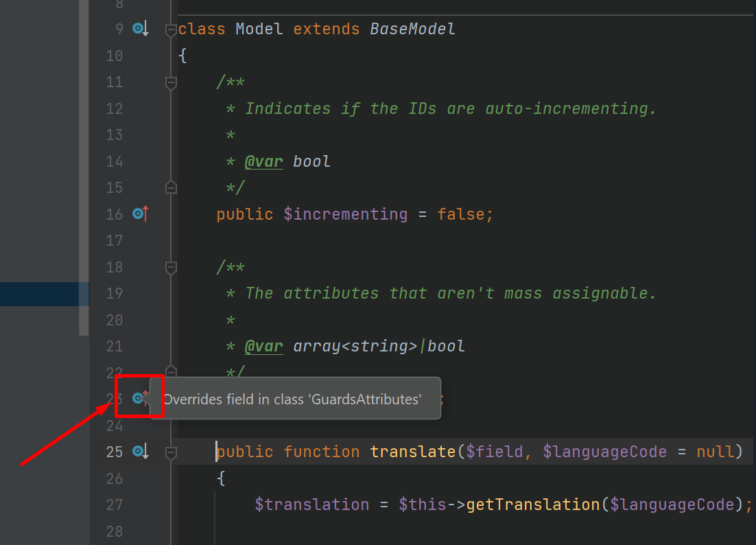756x545 pixels.
Task: Collapse the comment block starting at line 11
Action: (170, 82)
